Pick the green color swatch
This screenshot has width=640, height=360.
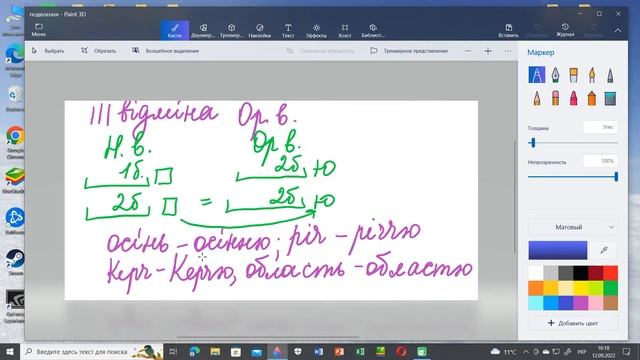point(610,288)
